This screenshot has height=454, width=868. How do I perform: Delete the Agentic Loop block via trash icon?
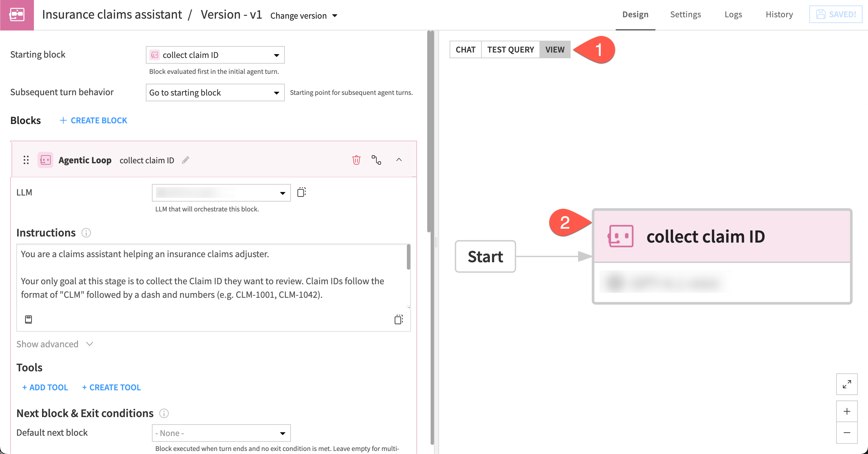tap(356, 160)
